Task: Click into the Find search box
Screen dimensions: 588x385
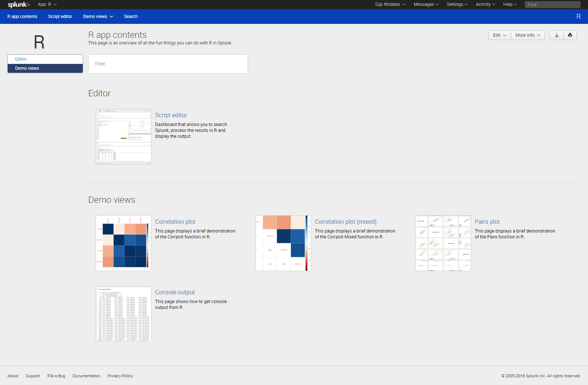Action: [553, 4]
